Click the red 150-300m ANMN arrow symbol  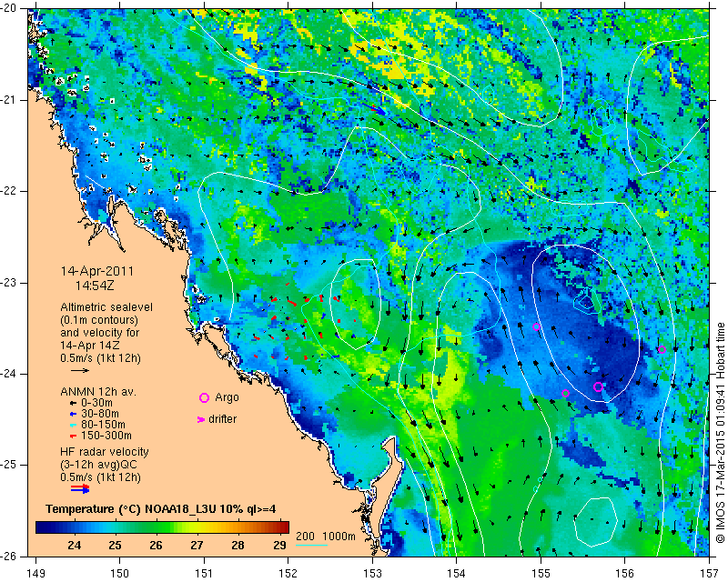(x=73, y=436)
